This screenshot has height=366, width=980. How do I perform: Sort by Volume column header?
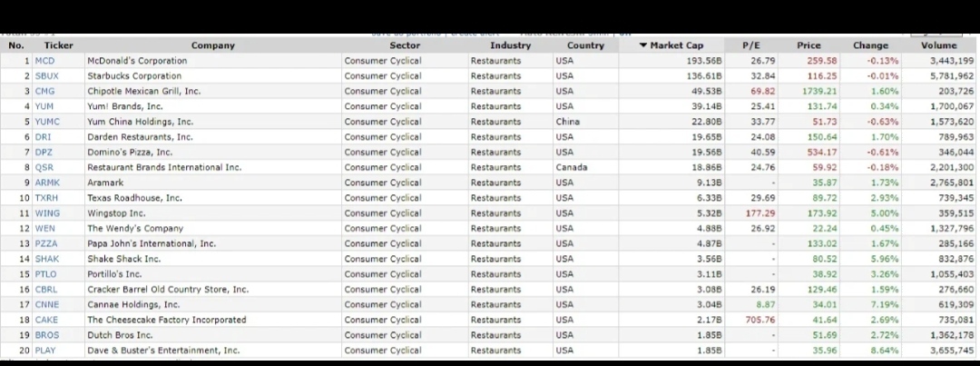[x=938, y=45]
